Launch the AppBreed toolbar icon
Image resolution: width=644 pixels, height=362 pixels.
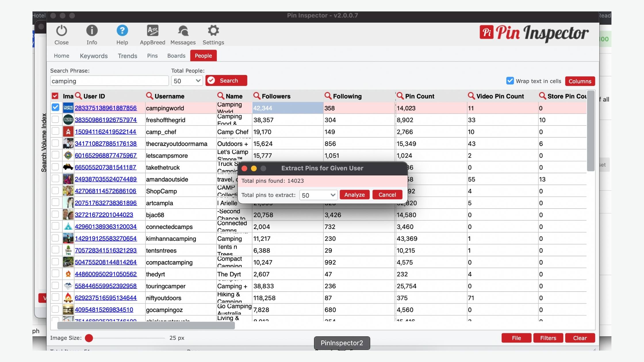coord(153,30)
